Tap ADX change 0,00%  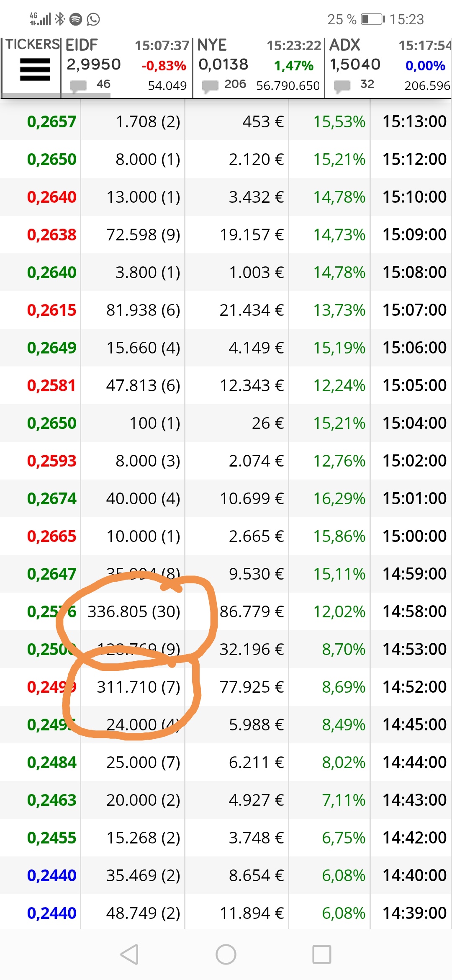pos(425,66)
